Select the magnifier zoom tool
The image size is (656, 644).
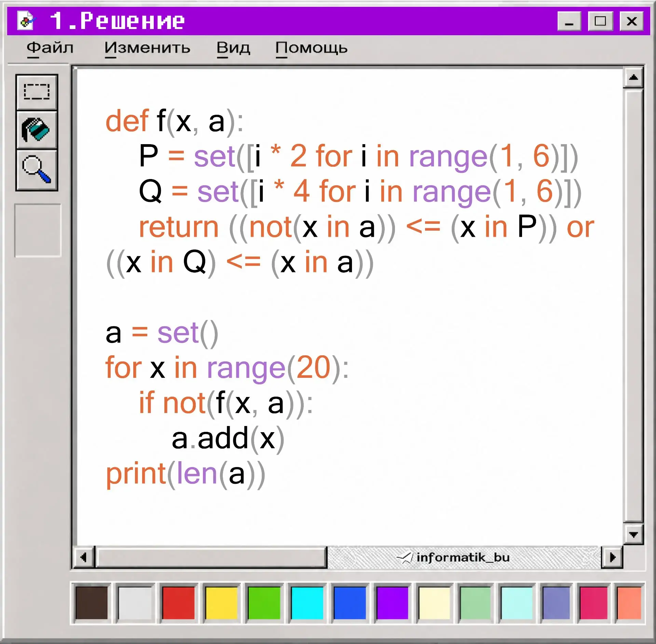(37, 170)
